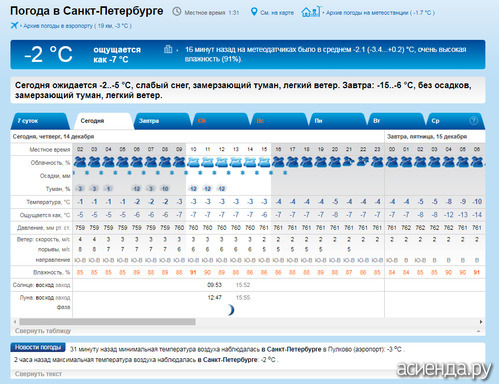The height and width of the screenshot is (384, 499).
Task: Click Свернуть текст below the news
Action: click(x=38, y=374)
